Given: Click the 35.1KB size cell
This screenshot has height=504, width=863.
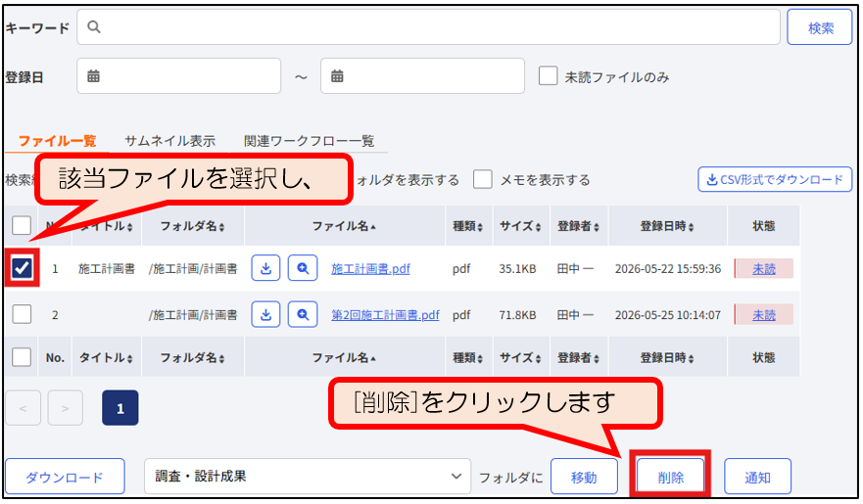Looking at the screenshot, I should [517, 269].
